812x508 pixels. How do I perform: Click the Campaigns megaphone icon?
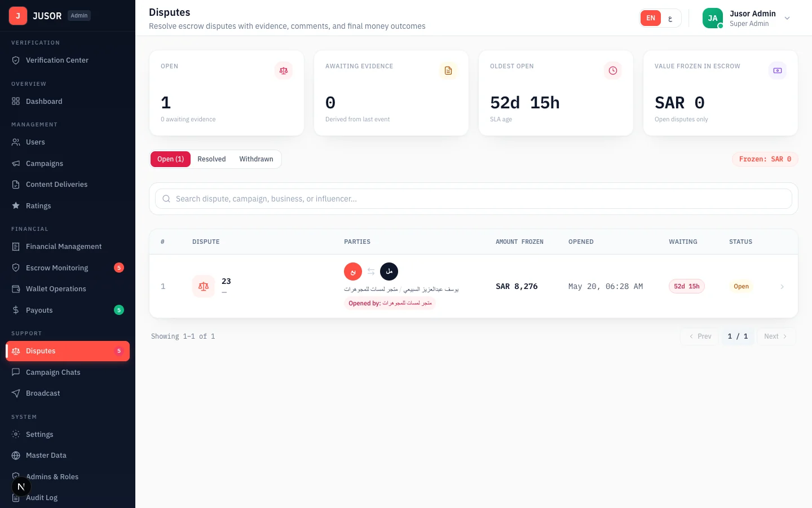16,164
